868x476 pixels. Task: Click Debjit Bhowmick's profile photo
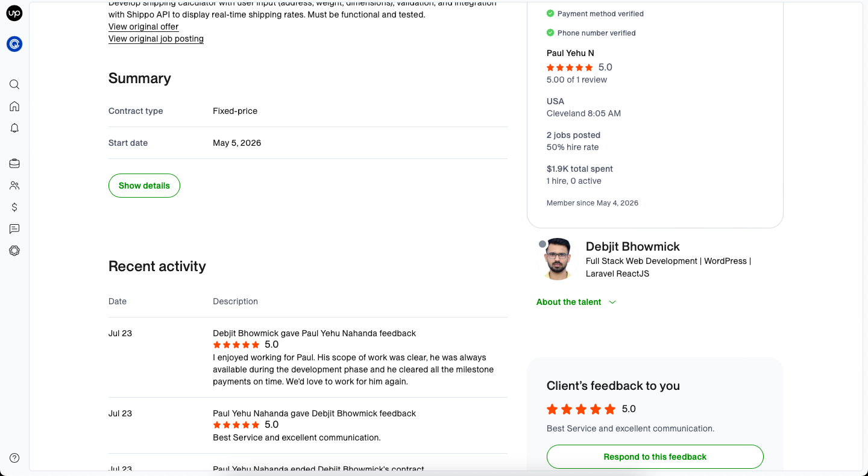pyautogui.click(x=556, y=259)
